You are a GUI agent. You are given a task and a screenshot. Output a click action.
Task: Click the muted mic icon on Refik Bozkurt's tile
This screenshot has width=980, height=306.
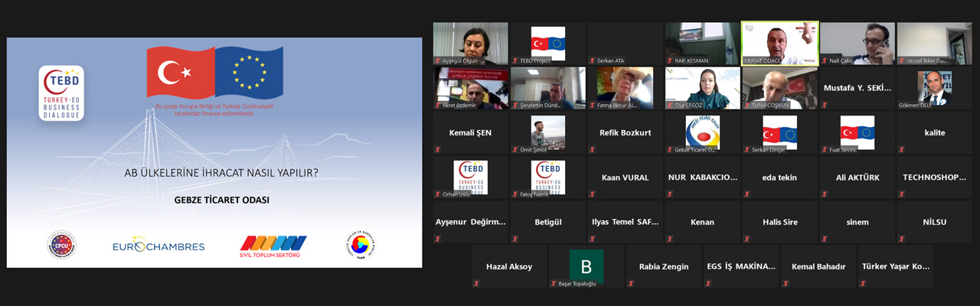[592, 150]
